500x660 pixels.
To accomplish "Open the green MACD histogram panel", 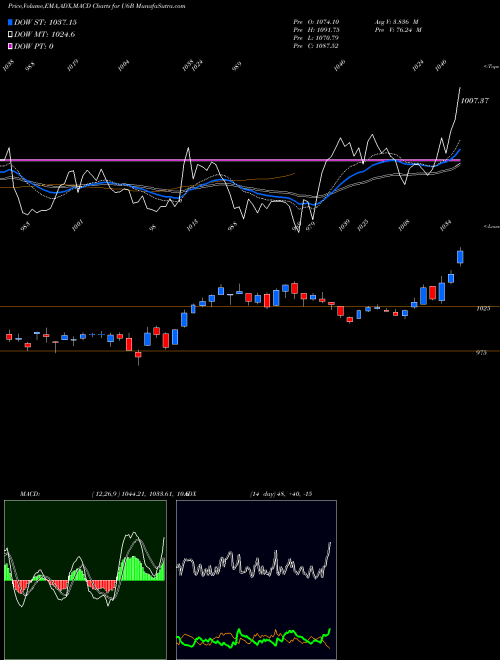I will pyautogui.click(x=85, y=580).
